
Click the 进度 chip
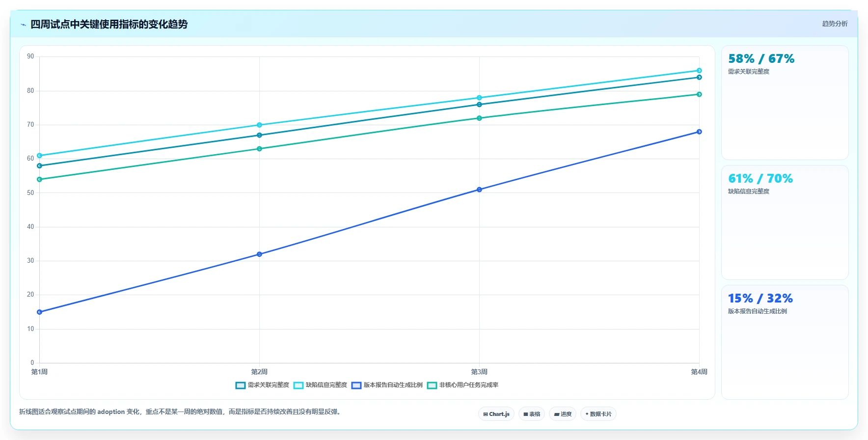point(563,414)
